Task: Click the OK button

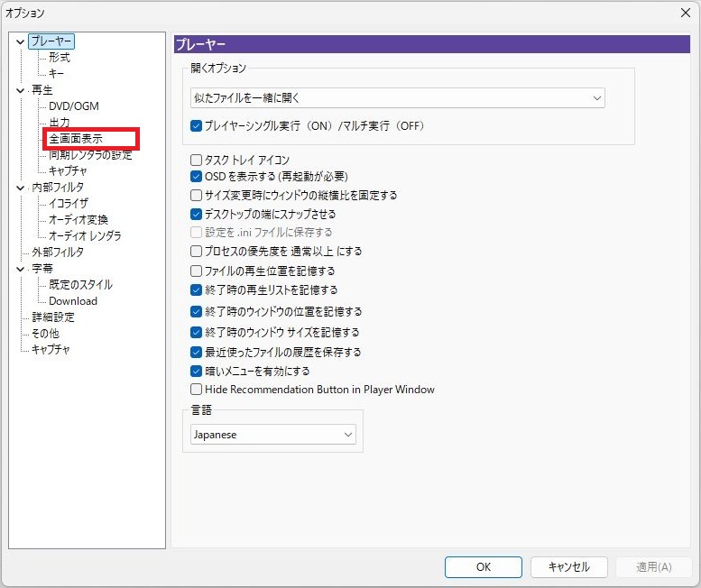Action: (x=483, y=567)
